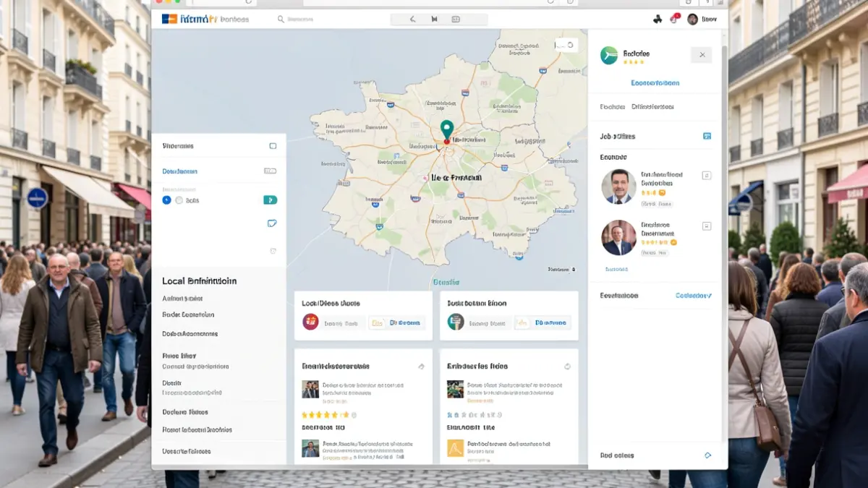Click the green location pin on the map
Viewport: 868px width, 488px height.
pyautogui.click(x=446, y=131)
